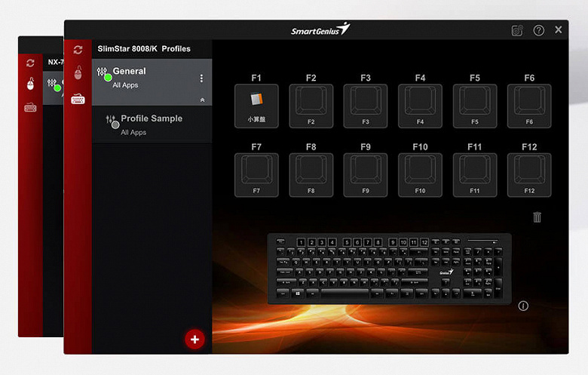Open the F4 key assignment tile
Screen dimensions: 588x375
421,106
